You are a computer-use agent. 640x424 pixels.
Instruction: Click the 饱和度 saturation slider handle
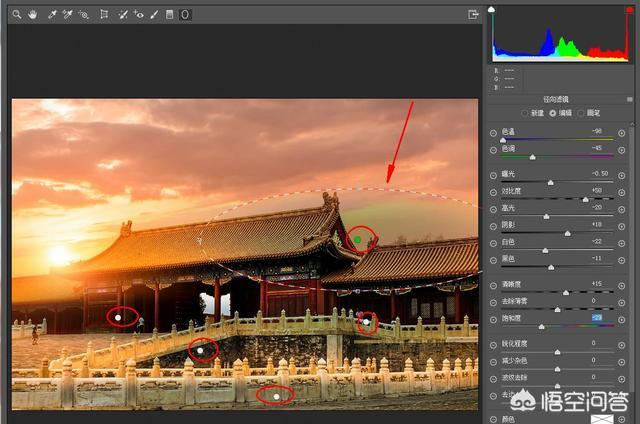541,326
